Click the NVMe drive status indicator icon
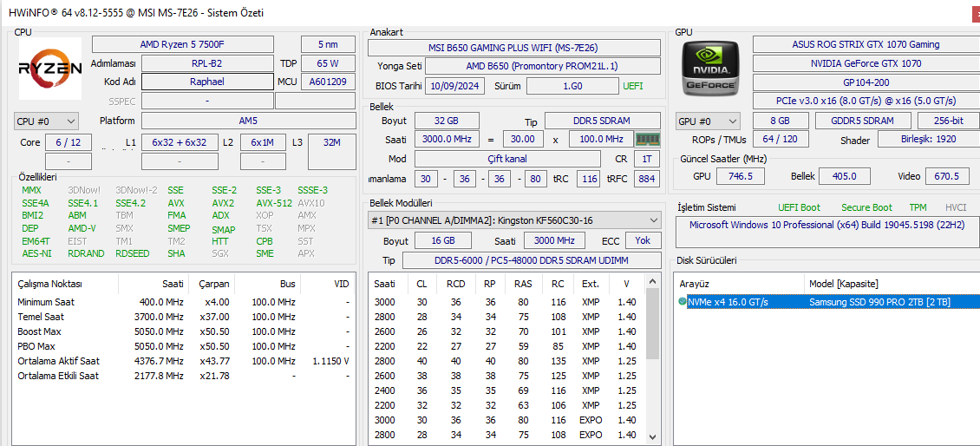 [683, 302]
